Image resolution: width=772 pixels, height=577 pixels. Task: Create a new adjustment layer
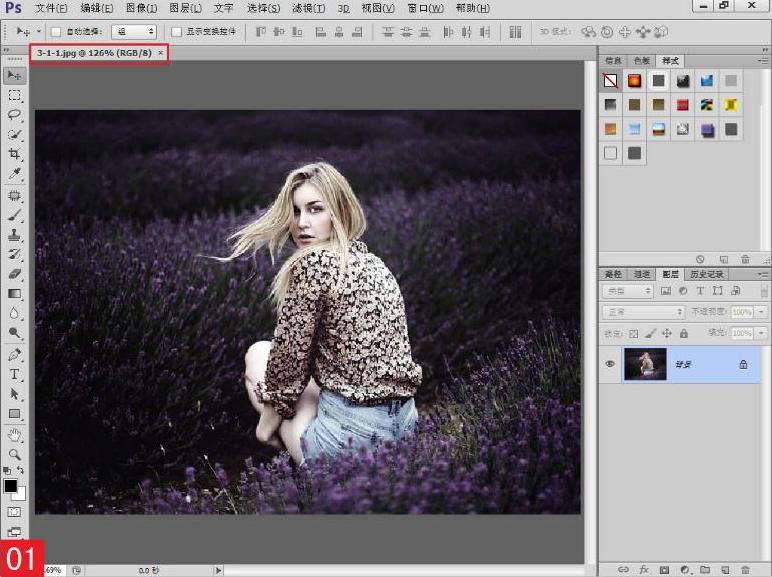tap(685, 570)
